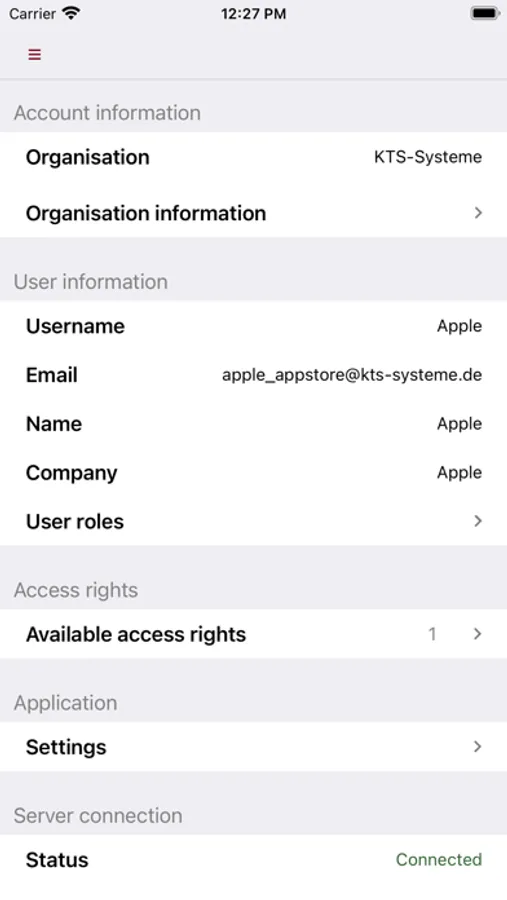Tap the 12:27 PM clock
Image resolution: width=507 pixels, height=900 pixels.
253,13
